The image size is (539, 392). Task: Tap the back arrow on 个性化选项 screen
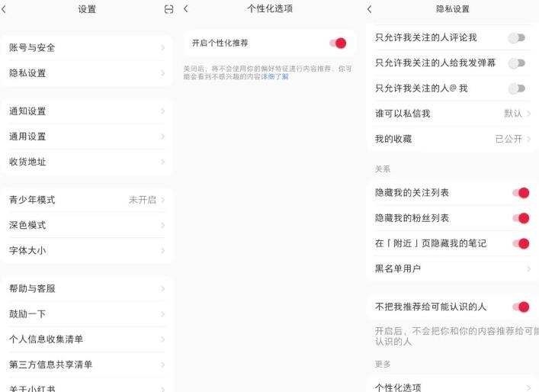pos(185,9)
